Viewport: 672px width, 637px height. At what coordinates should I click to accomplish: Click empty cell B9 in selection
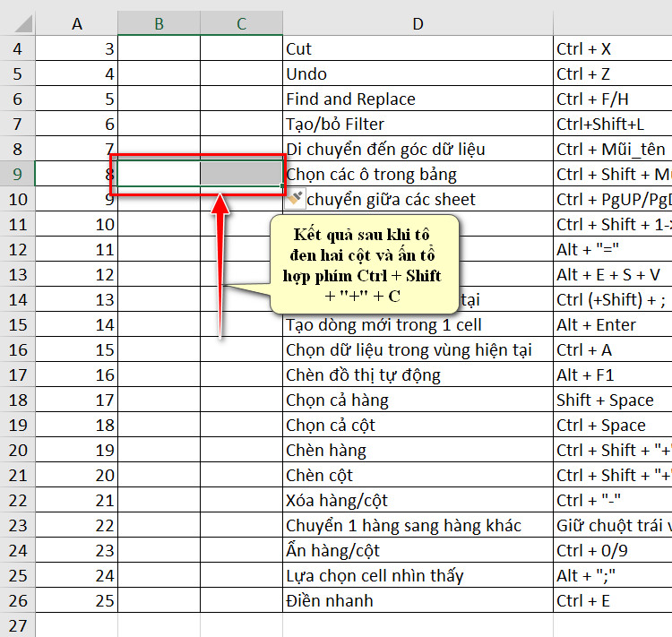(159, 174)
